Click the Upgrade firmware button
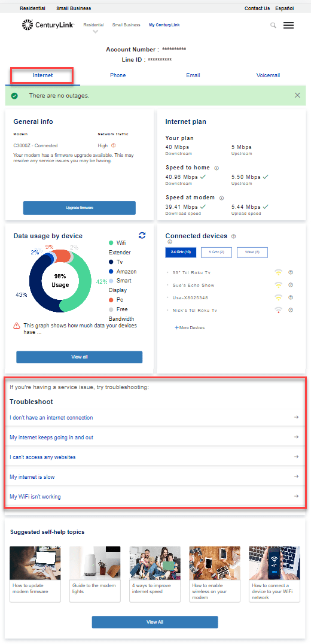 (79, 208)
